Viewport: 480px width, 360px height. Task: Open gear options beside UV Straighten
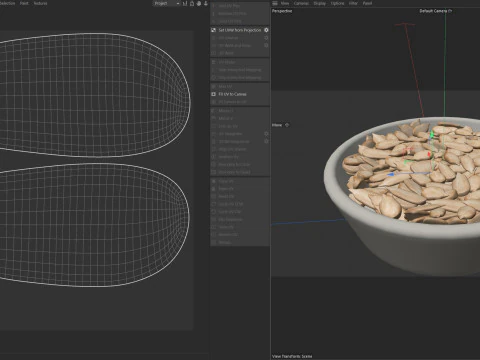(x=266, y=134)
